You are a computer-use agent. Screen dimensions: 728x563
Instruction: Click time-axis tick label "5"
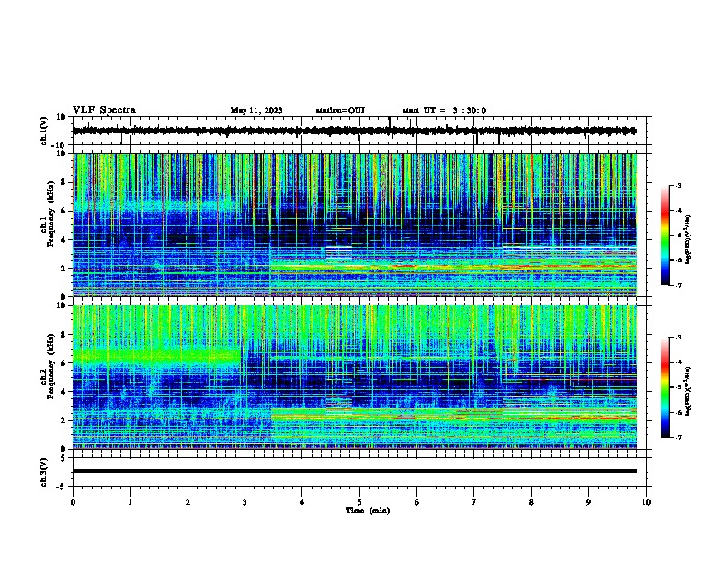[359, 502]
